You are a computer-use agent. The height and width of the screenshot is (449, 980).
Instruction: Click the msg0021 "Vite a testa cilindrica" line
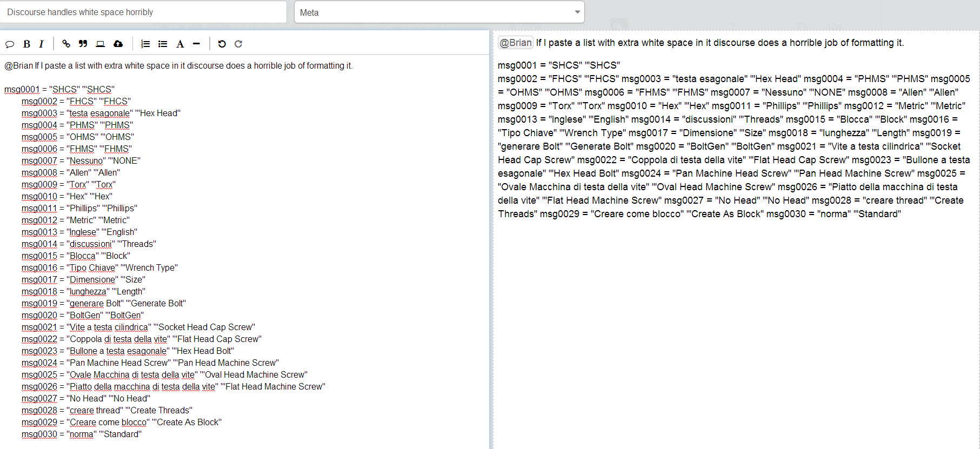[138, 327]
